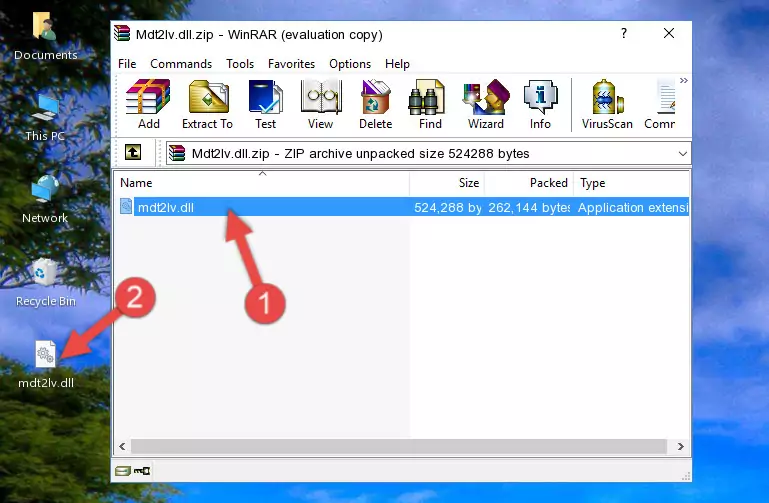Sort by the Packed column header
This screenshot has width=769, height=503.
(529, 182)
